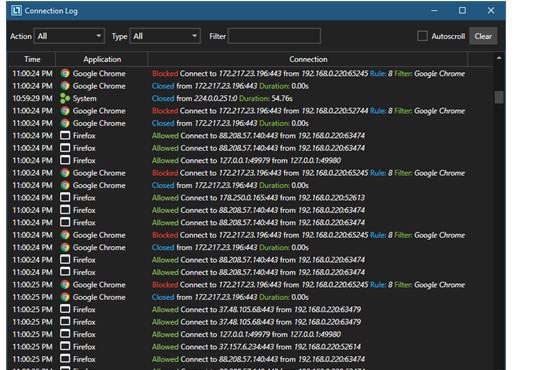Open the Action dropdown set to All
This screenshot has height=370, width=537.
click(69, 36)
